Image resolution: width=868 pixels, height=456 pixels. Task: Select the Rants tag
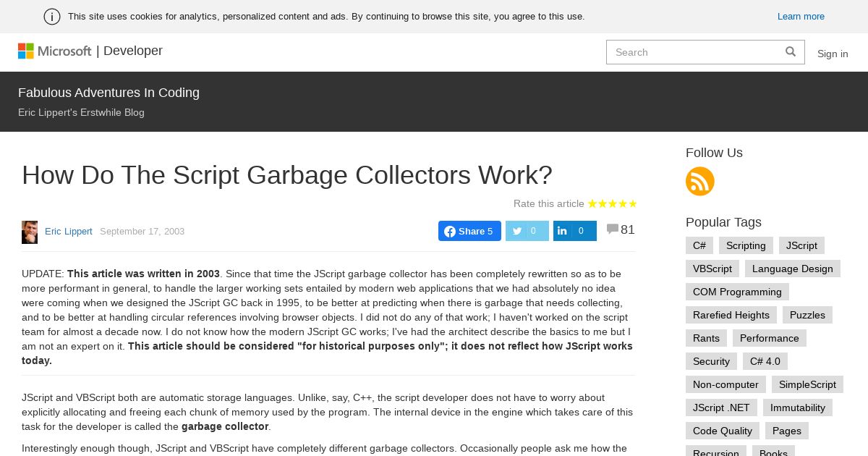tap(706, 338)
